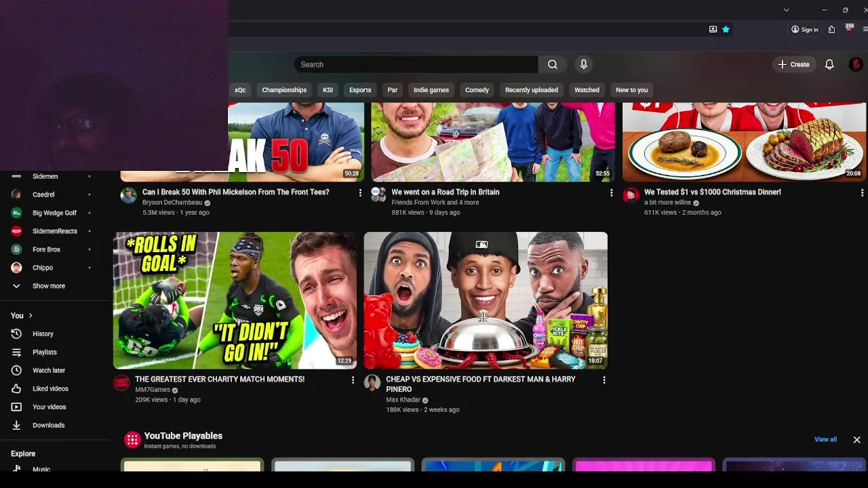Viewport: 868px width, 488px height.
Task: Click the blue bookmark star in address bar
Action: (x=726, y=29)
